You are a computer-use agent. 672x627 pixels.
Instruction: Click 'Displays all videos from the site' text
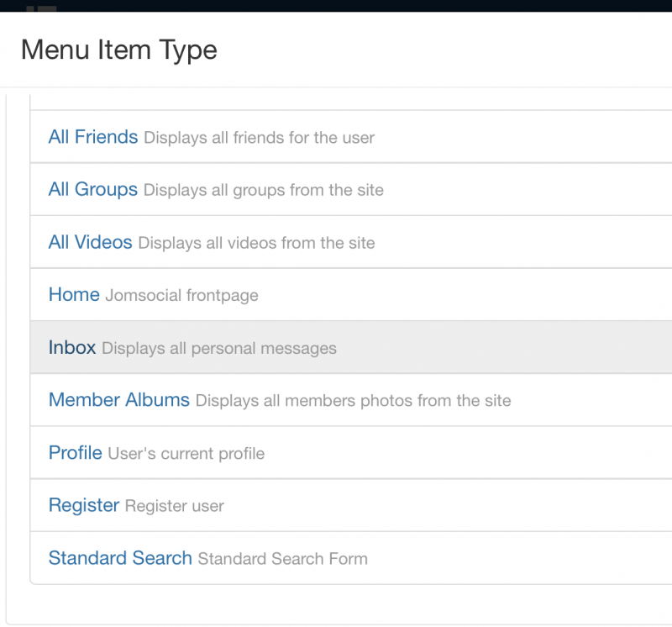coord(256,243)
